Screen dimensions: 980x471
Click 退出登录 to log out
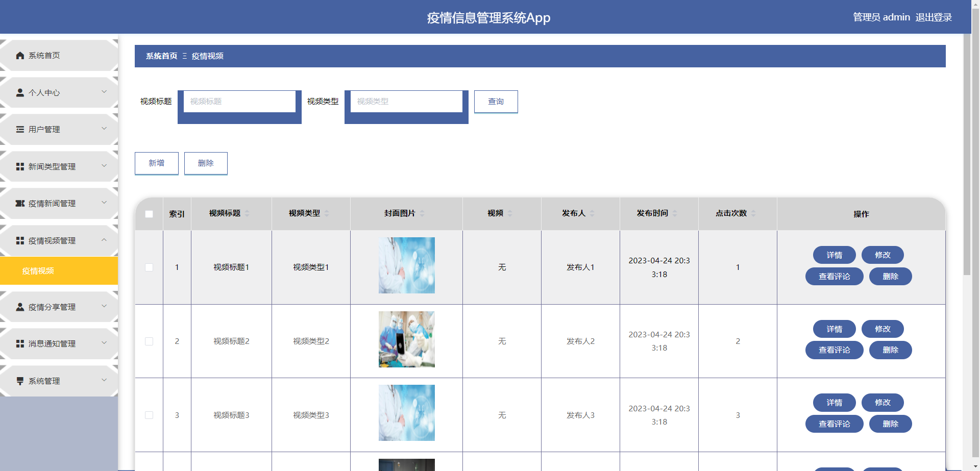point(934,17)
